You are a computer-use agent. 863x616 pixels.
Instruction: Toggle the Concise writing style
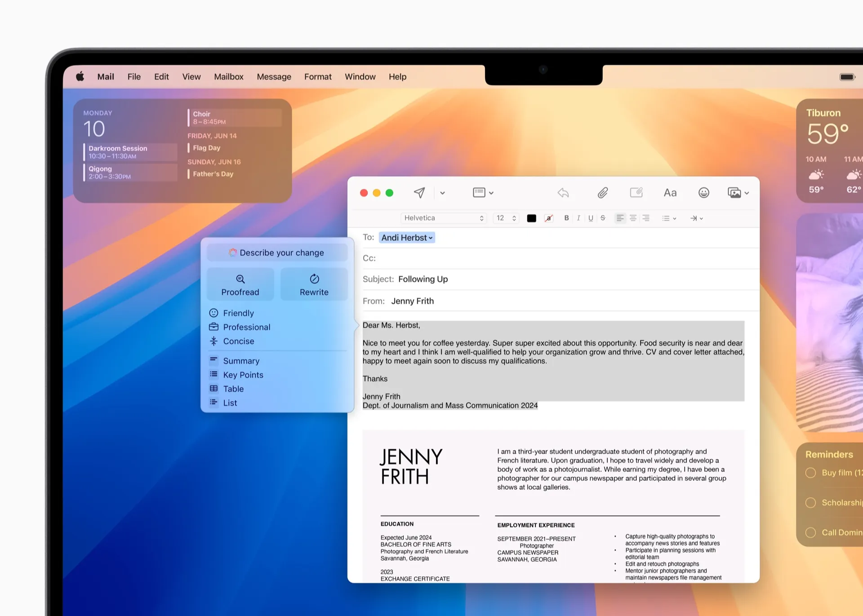pyautogui.click(x=238, y=341)
